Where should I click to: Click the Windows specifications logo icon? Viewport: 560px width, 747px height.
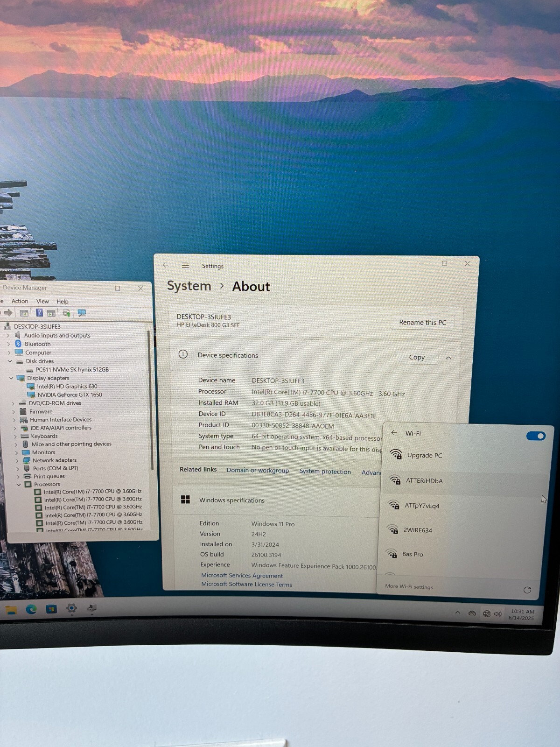(185, 500)
